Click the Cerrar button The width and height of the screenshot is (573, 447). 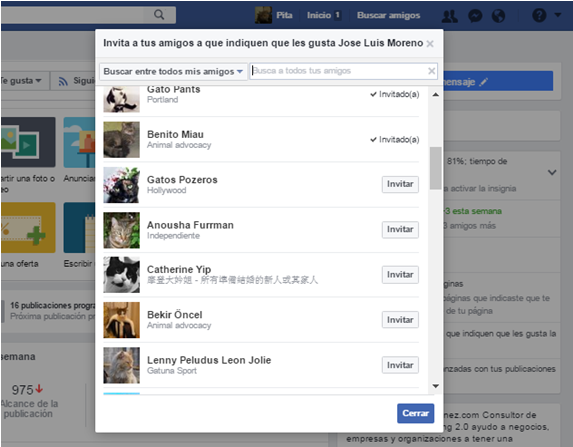(x=415, y=413)
